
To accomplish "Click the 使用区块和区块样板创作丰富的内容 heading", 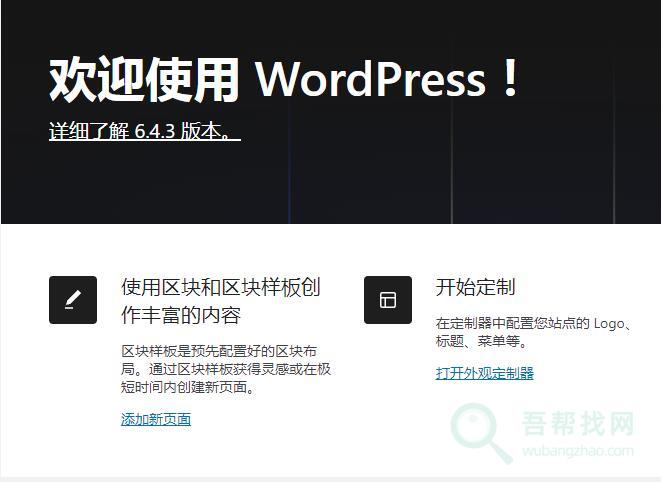I will [x=221, y=301].
